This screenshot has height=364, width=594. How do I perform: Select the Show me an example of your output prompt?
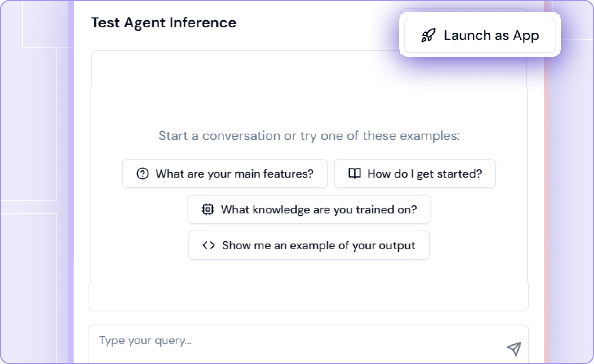(309, 245)
